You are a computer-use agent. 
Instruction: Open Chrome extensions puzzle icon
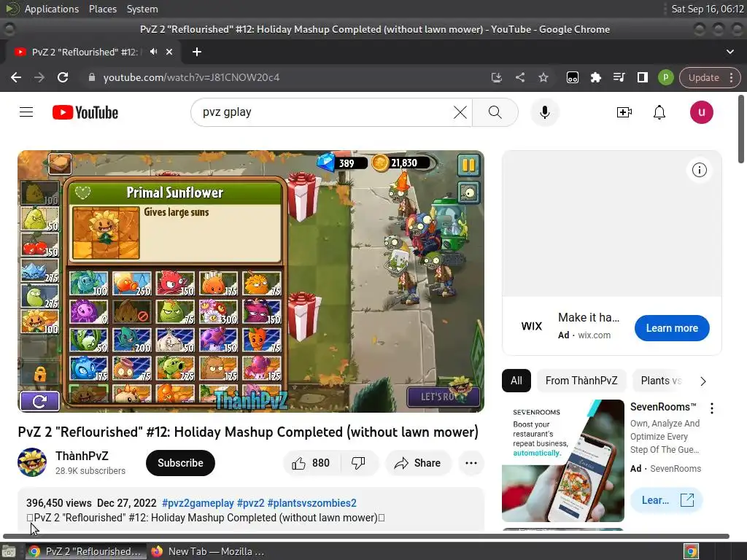click(x=595, y=77)
